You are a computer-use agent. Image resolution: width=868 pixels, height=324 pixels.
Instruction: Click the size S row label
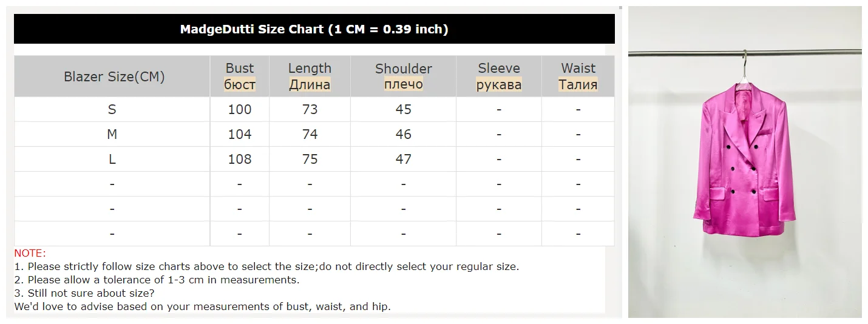[x=112, y=109]
